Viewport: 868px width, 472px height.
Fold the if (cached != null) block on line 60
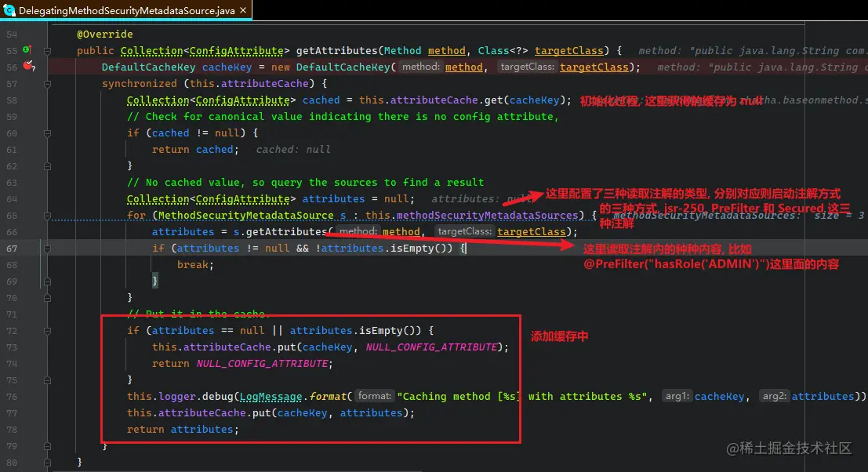(47, 133)
